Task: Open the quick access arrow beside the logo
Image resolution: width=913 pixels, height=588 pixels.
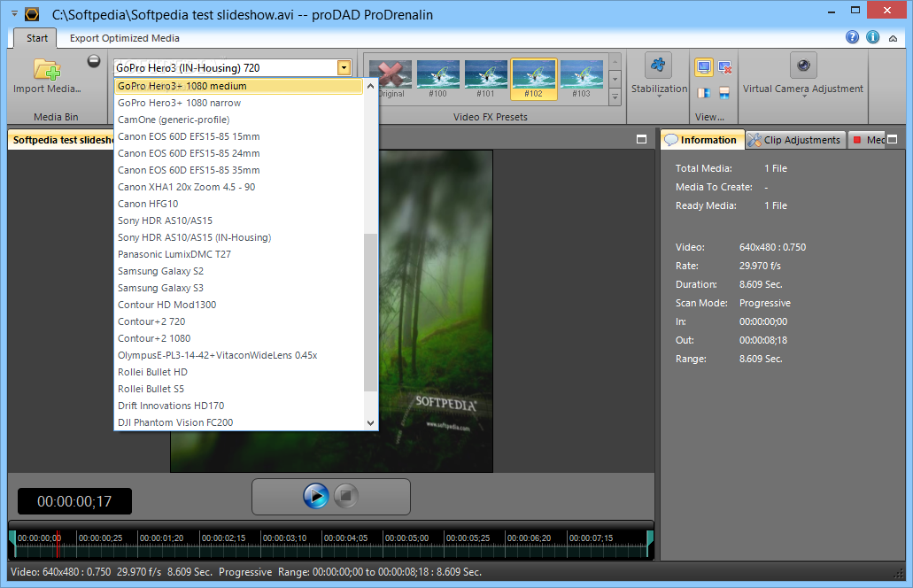Action: (14, 12)
